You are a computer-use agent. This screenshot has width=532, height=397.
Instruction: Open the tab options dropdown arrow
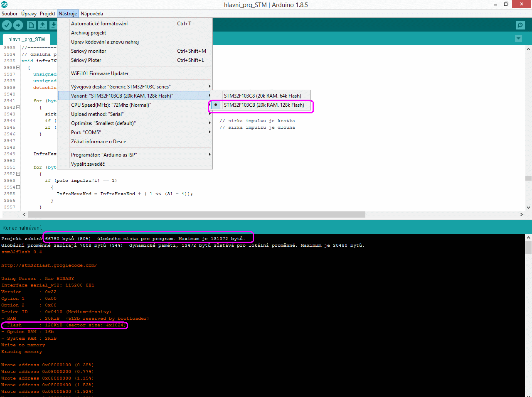pos(518,39)
